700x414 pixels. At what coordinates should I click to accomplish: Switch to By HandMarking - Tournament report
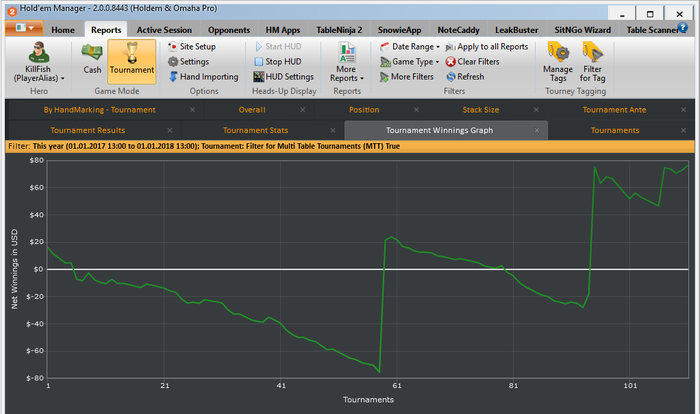(100, 110)
